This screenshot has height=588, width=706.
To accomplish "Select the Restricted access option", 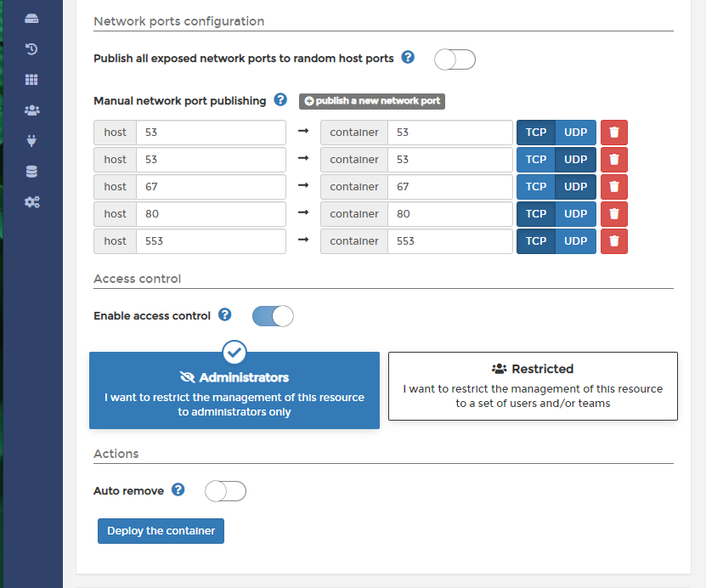I will pos(533,387).
